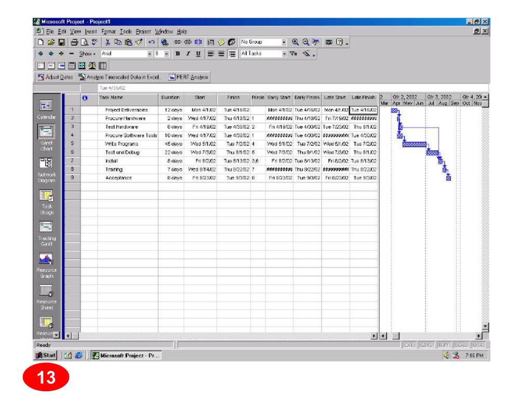Toggle AutoFilter funnel button
Screen dimensions: 532x399
click(293, 54)
